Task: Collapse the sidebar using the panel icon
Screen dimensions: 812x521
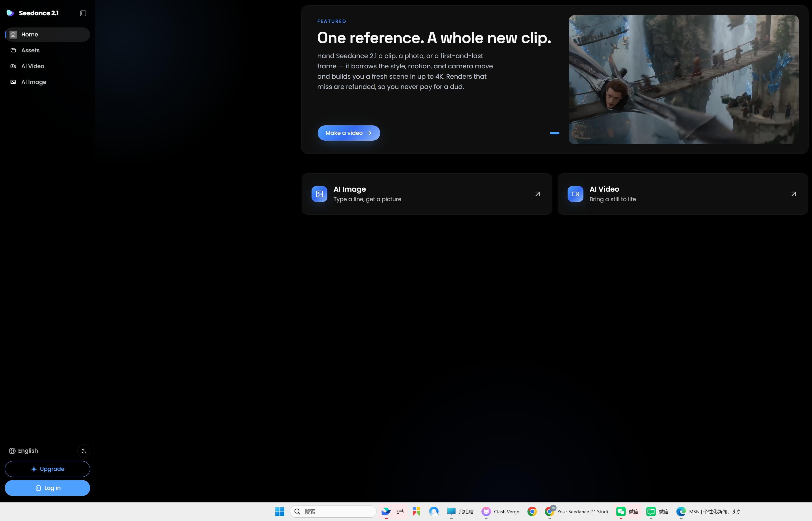Action: click(83, 13)
